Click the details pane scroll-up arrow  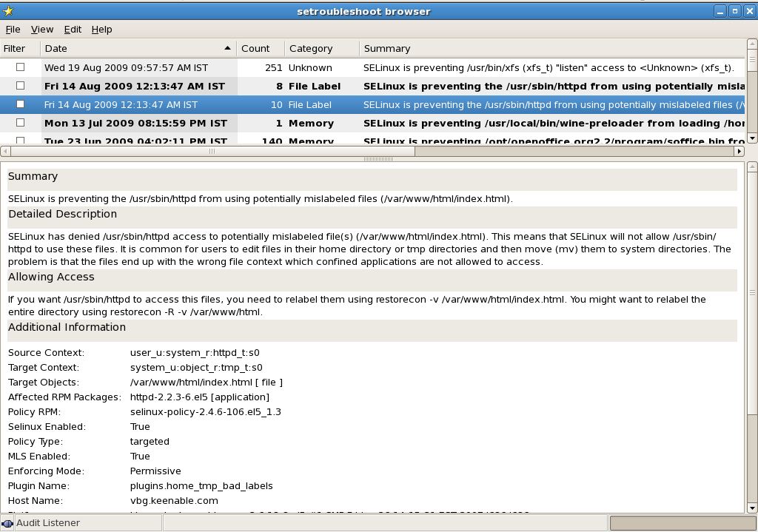[752, 168]
